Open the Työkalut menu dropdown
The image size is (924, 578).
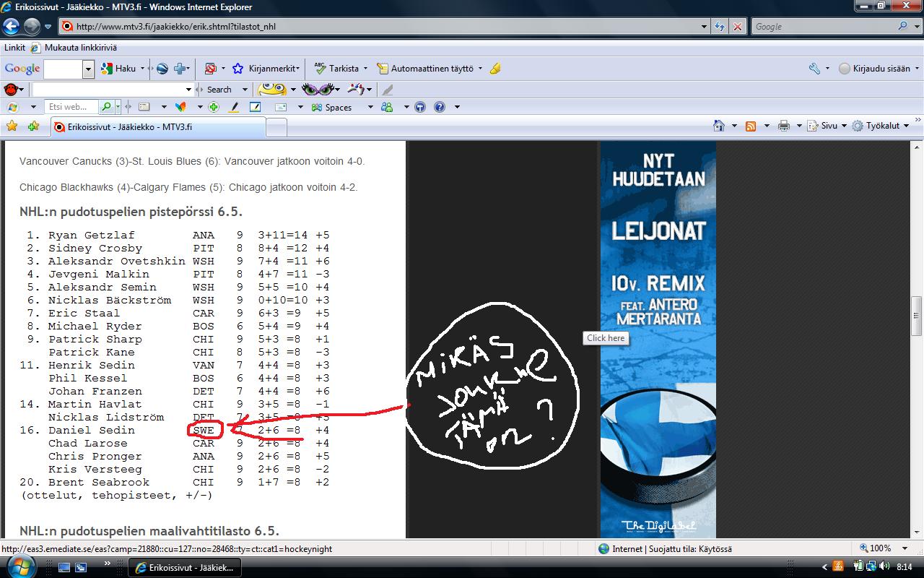[907, 126]
